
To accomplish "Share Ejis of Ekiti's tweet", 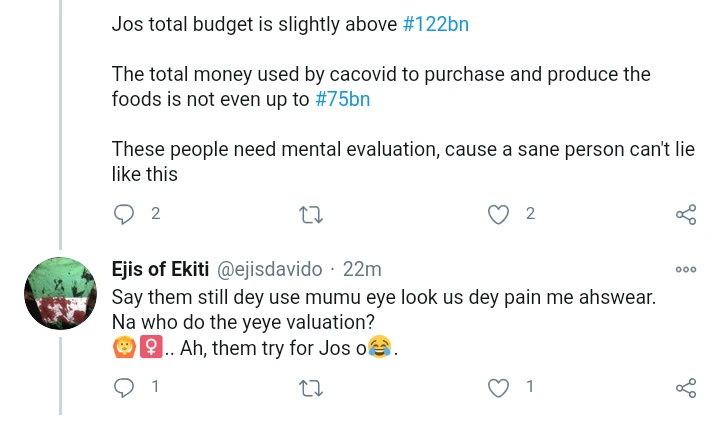I will [x=686, y=387].
